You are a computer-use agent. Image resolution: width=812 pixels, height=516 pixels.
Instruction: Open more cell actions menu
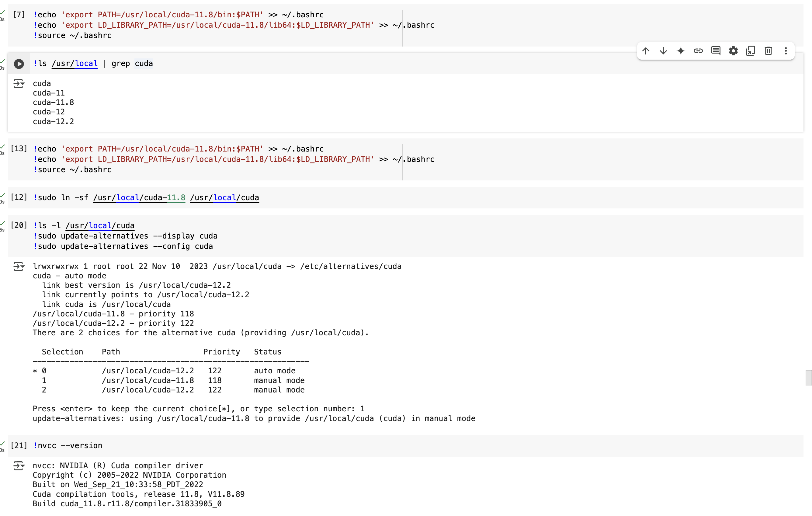click(x=786, y=51)
